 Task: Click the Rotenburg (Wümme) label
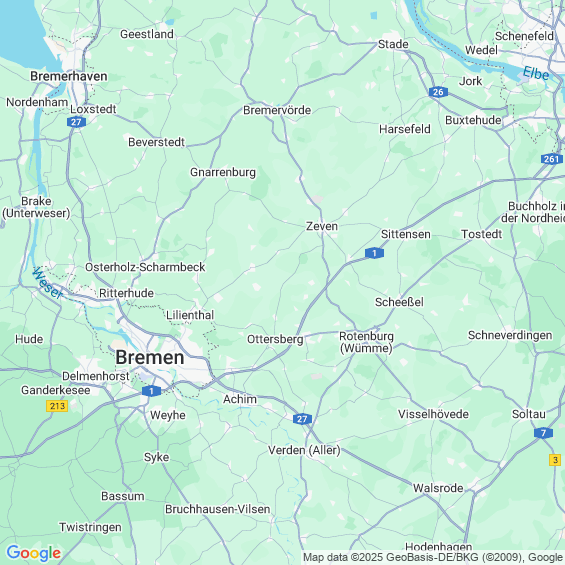[366, 342]
